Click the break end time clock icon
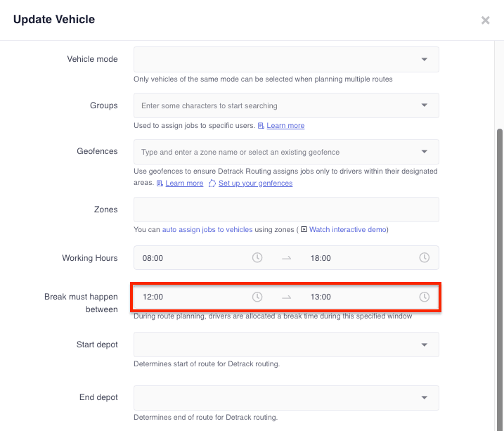The width and height of the screenshot is (504, 431). coord(425,297)
